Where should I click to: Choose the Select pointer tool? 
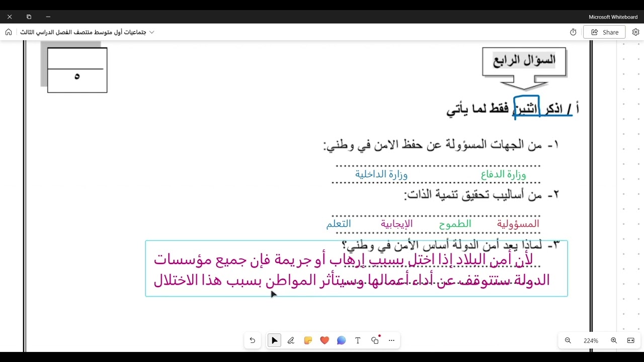pos(274,340)
